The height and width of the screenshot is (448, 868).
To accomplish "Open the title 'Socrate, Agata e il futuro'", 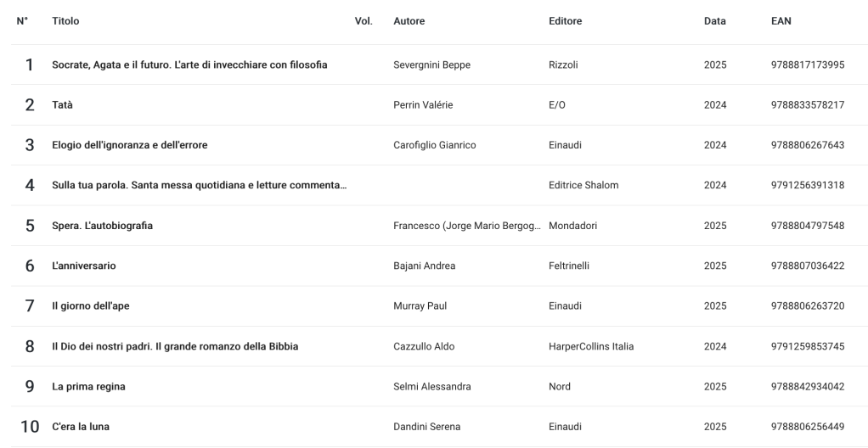I will (189, 65).
